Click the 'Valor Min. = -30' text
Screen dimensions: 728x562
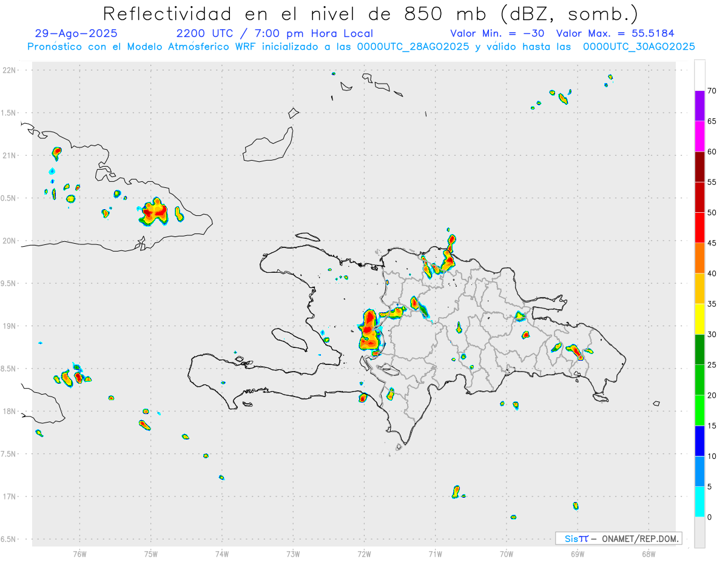pos(497,33)
